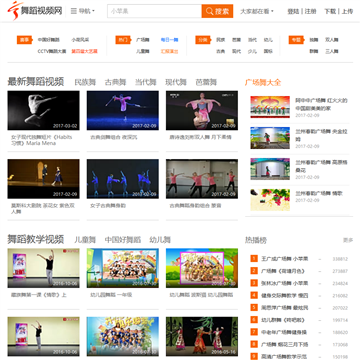This screenshot has height=360, width=360.
Task: Open the Habits Maria Mena dance video thumbnail
Action: pos(43,110)
